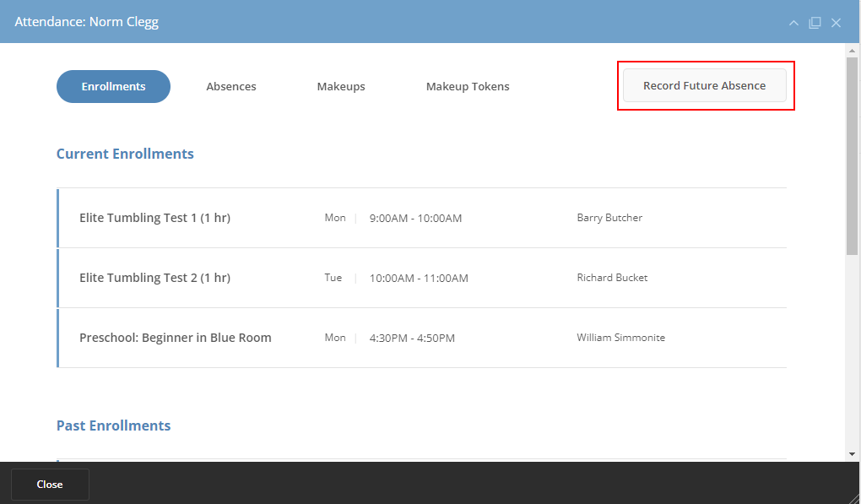
Task: Open the Absences tab
Action: point(230,86)
